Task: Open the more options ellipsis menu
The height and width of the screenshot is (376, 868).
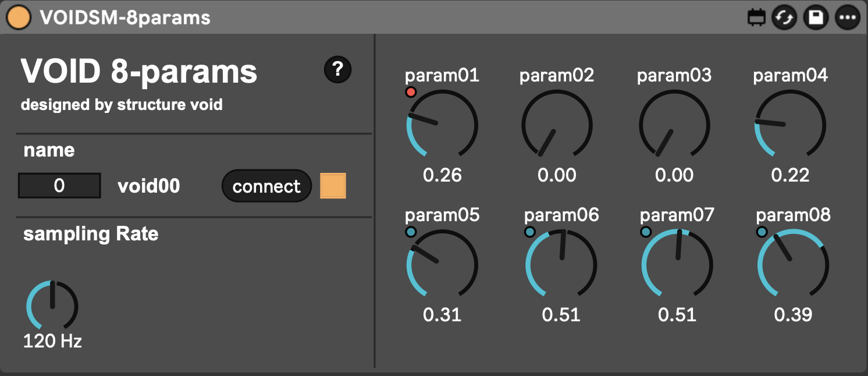Action: point(846,17)
